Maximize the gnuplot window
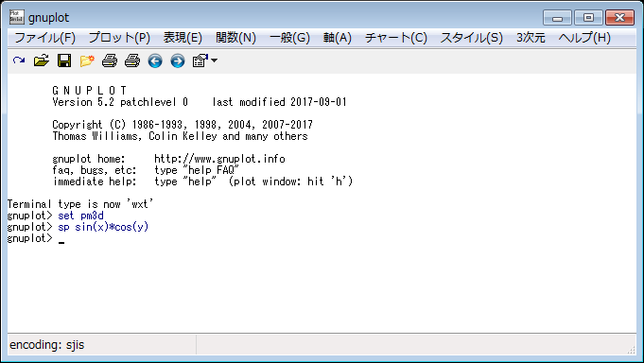 pyautogui.click(x=588, y=18)
